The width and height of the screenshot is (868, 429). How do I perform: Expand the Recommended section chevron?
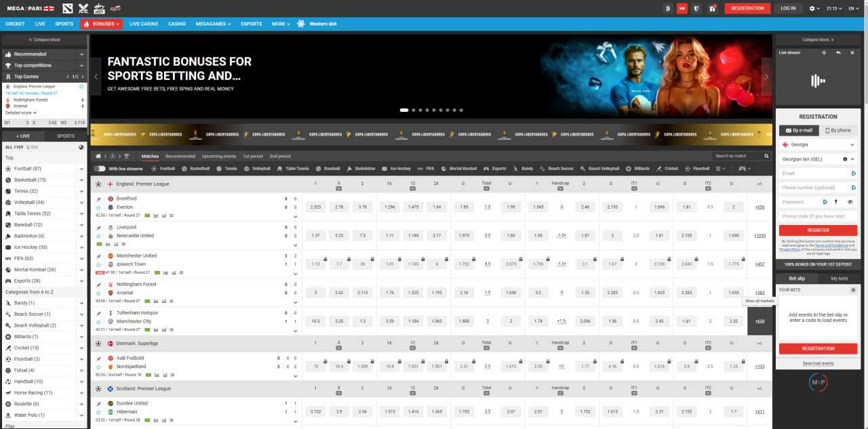click(x=81, y=54)
